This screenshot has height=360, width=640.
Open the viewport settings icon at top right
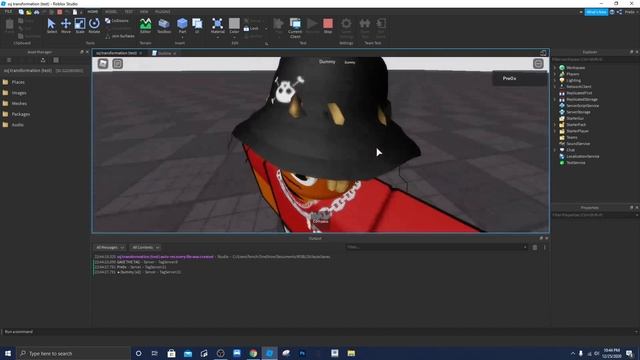click(538, 64)
